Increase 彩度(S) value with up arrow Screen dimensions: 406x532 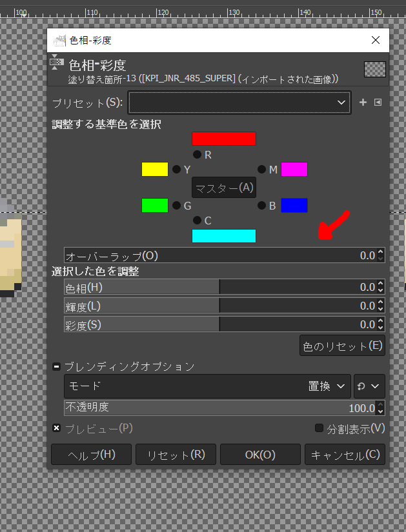[x=381, y=321]
